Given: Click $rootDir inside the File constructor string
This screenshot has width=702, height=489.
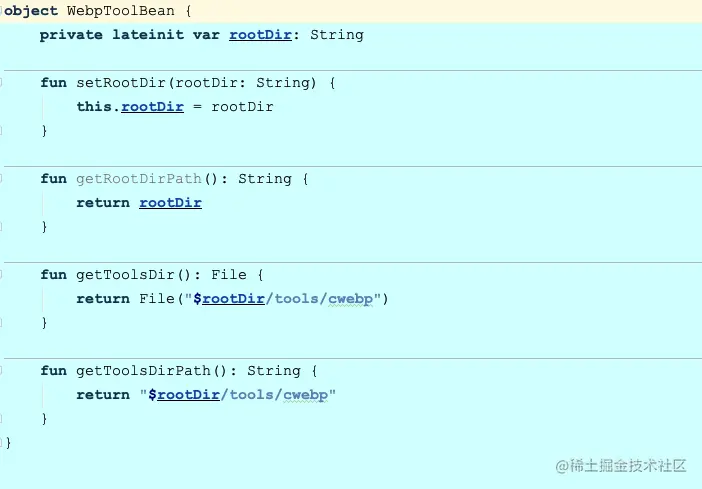Looking at the screenshot, I should (x=229, y=299).
